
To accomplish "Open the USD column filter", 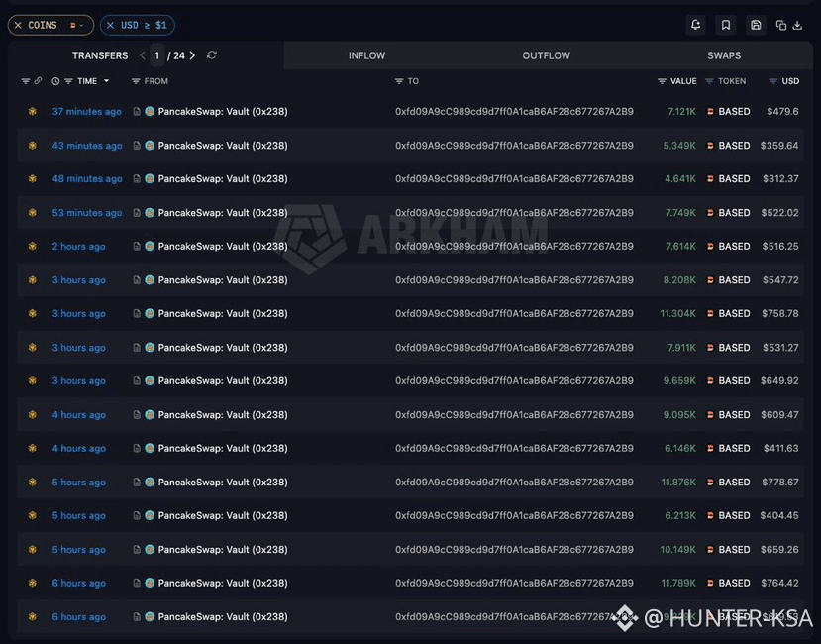I will (x=772, y=81).
